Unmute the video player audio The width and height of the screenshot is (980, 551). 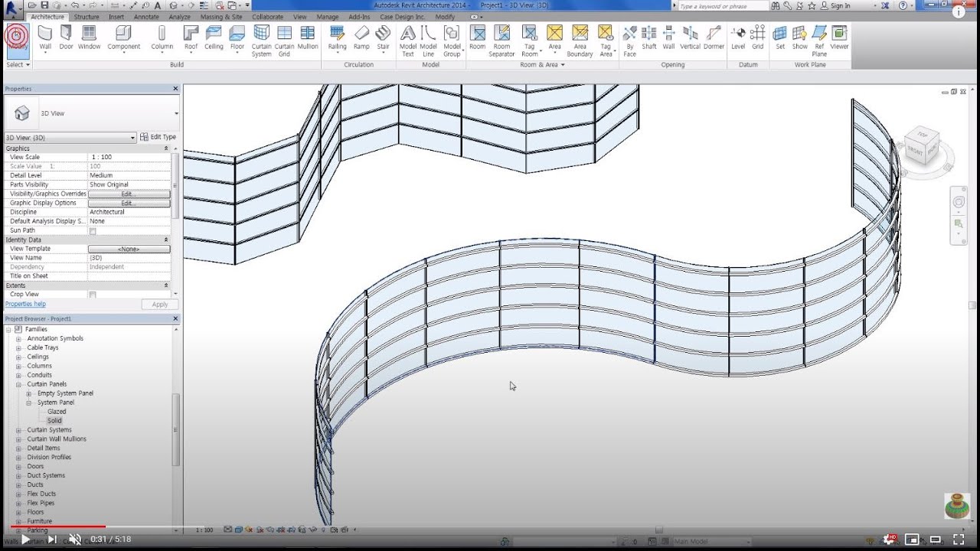pyautogui.click(x=74, y=539)
